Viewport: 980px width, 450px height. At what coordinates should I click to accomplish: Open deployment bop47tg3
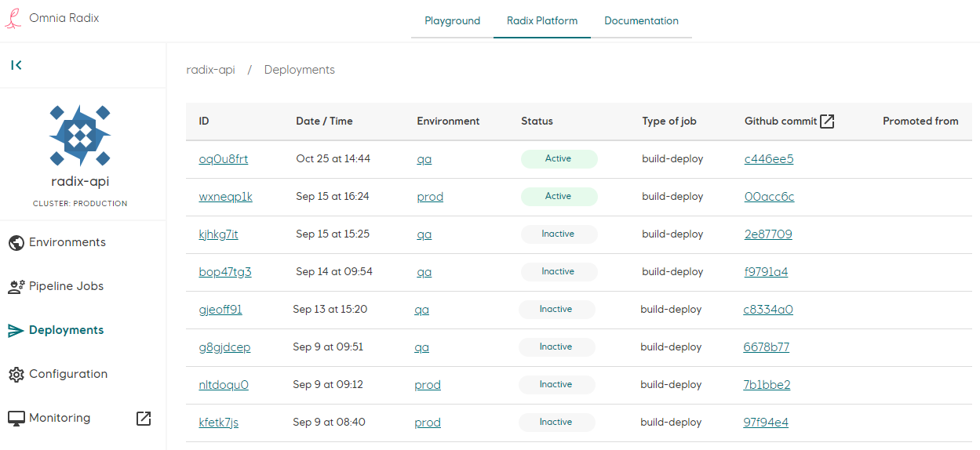pyautogui.click(x=225, y=272)
